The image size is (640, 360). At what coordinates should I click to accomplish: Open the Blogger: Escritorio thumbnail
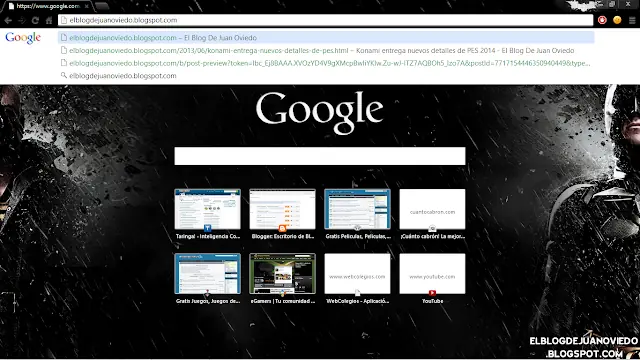pos(282,209)
